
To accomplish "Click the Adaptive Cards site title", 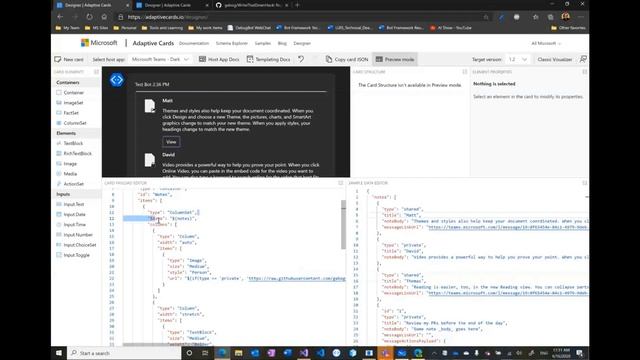I will tap(153, 43).
